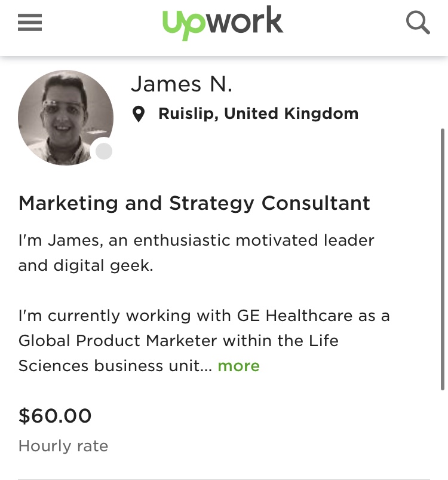The image size is (448, 480).
Task: Click the Ruislip, United Kingdom location text
Action: pyautogui.click(x=259, y=114)
